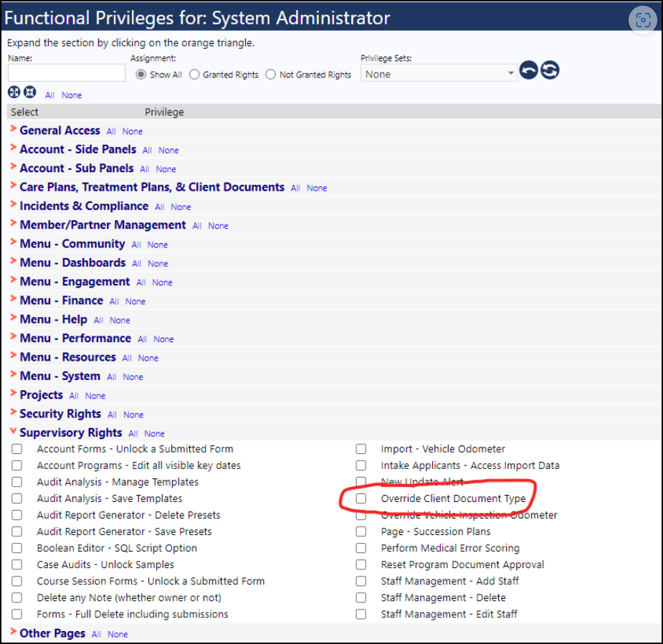Open the Menu - Resources section heading
The width and height of the screenshot is (663, 644).
(67, 357)
